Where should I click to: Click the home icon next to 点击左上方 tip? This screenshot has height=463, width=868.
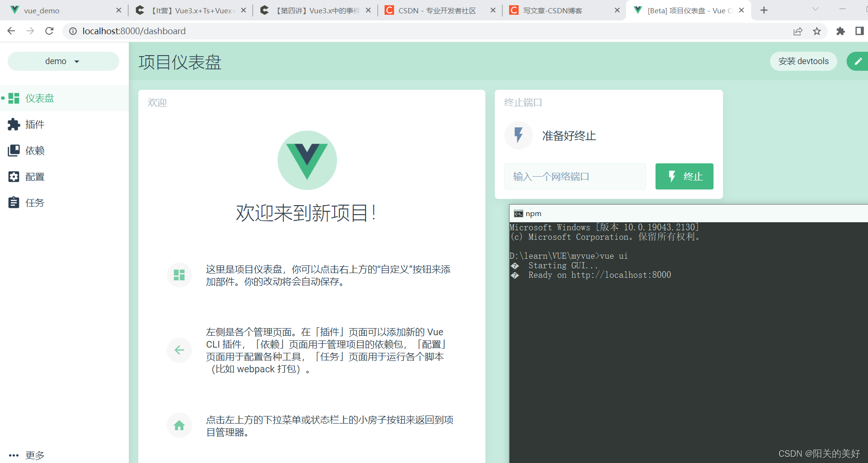pos(179,425)
